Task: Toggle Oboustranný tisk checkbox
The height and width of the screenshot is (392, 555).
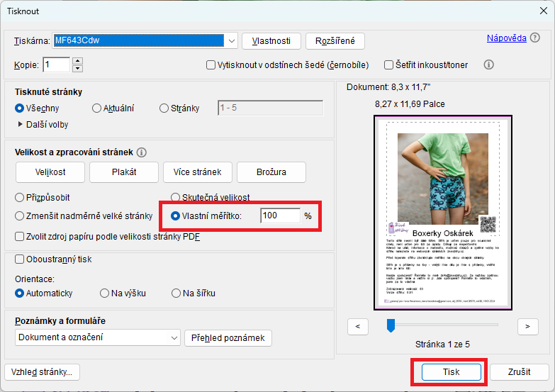Action: 20,259
